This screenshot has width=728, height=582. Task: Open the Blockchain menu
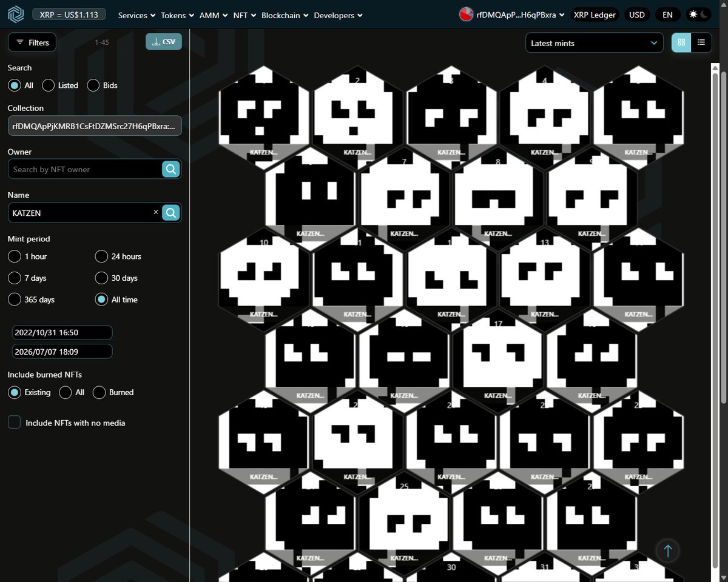pos(285,15)
